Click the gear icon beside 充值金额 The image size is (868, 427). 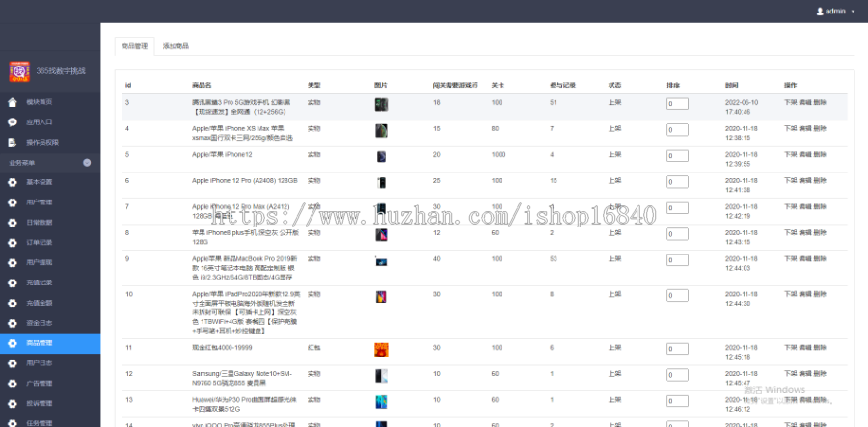click(x=13, y=303)
